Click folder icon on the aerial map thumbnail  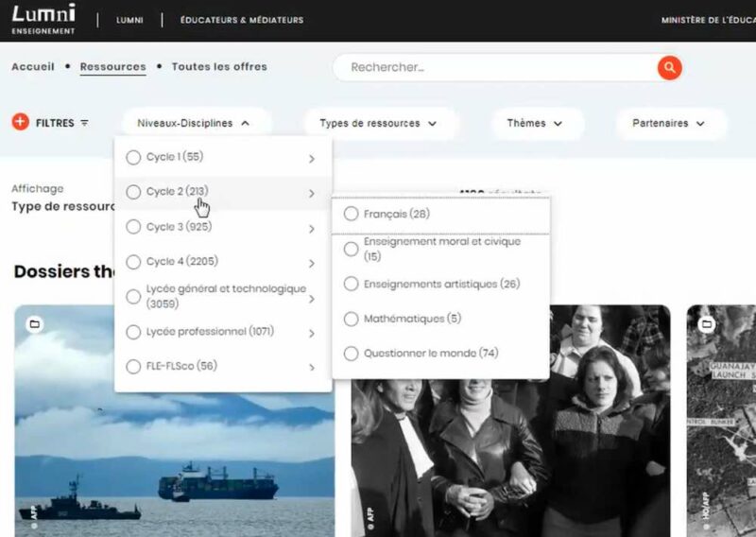[x=707, y=325]
